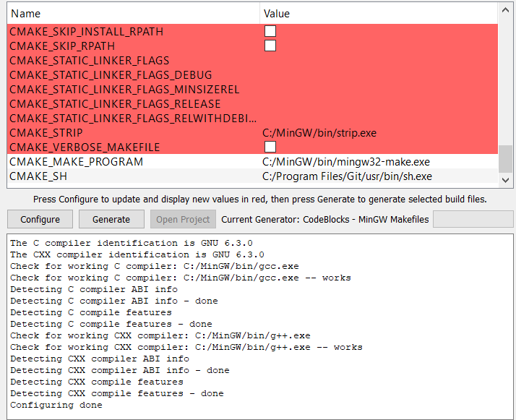Select the CMAKE_STATIC_LINKER_FLAGS entry
Image resolution: width=516 pixels, height=420 pixels.
point(90,61)
